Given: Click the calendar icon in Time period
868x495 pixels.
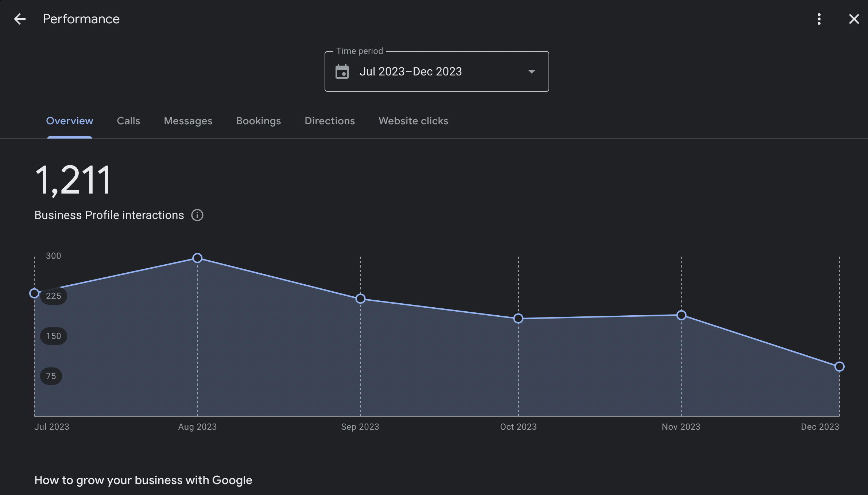Looking at the screenshot, I should 342,71.
